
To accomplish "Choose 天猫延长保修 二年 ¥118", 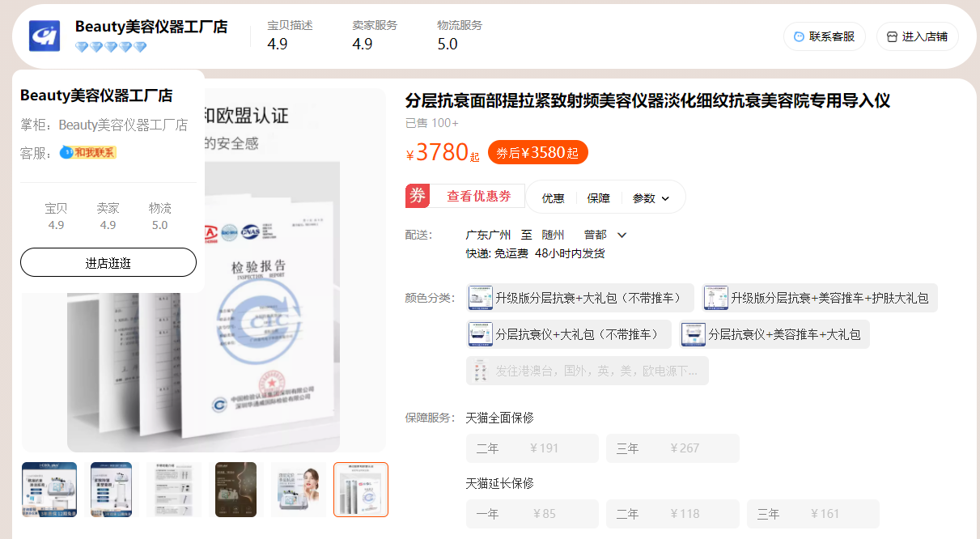I will coord(672,514).
